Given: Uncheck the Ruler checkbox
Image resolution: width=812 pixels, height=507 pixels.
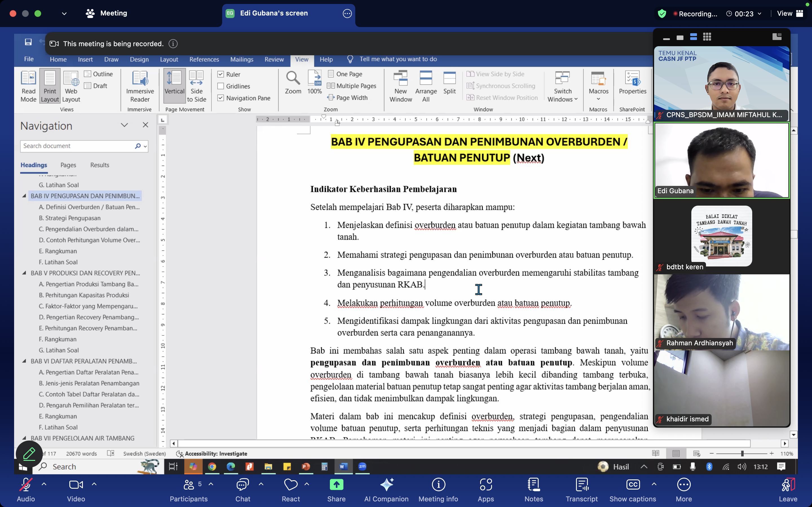Looking at the screenshot, I should point(221,74).
